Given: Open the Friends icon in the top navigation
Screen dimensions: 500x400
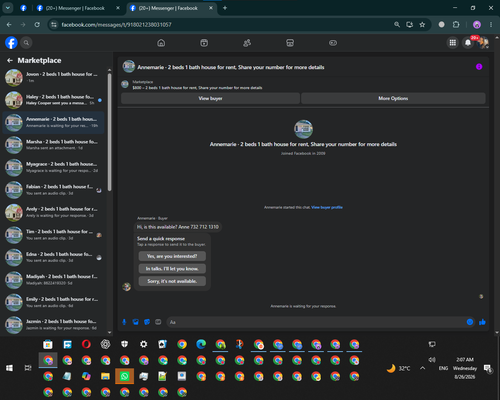Looking at the screenshot, I should [247, 43].
